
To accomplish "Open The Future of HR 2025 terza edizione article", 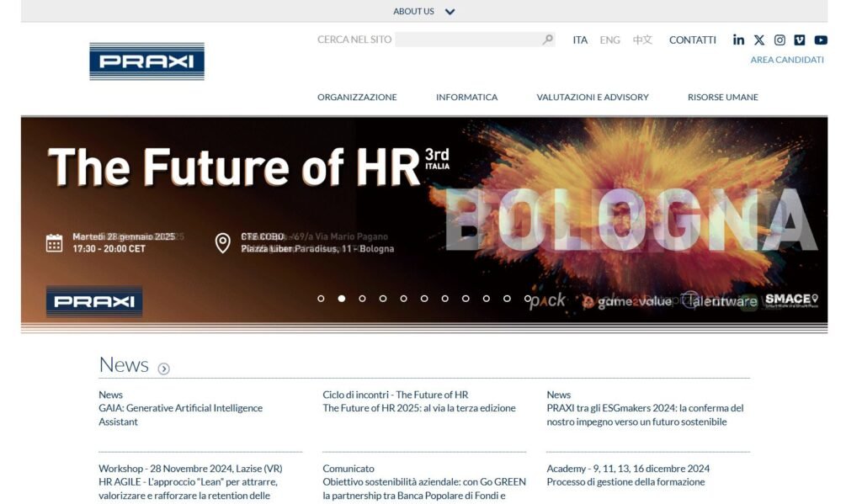I will 419,408.
